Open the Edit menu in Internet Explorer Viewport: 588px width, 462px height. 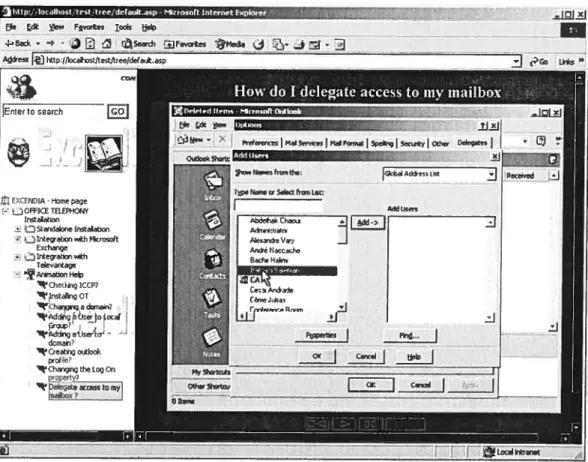point(33,27)
